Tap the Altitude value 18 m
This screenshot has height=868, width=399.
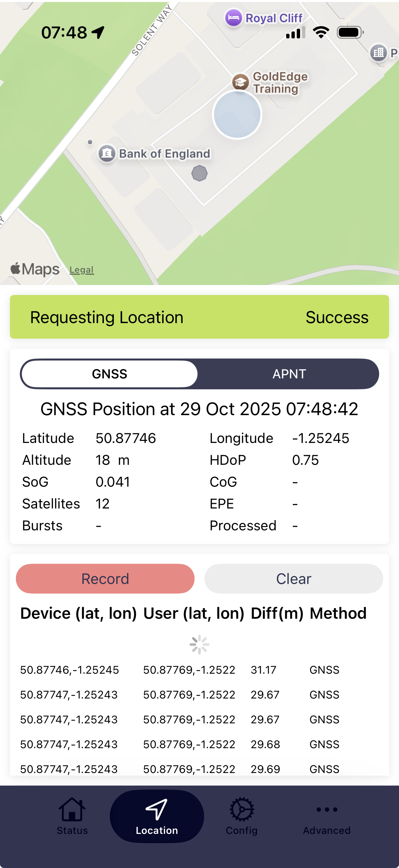[112, 460]
